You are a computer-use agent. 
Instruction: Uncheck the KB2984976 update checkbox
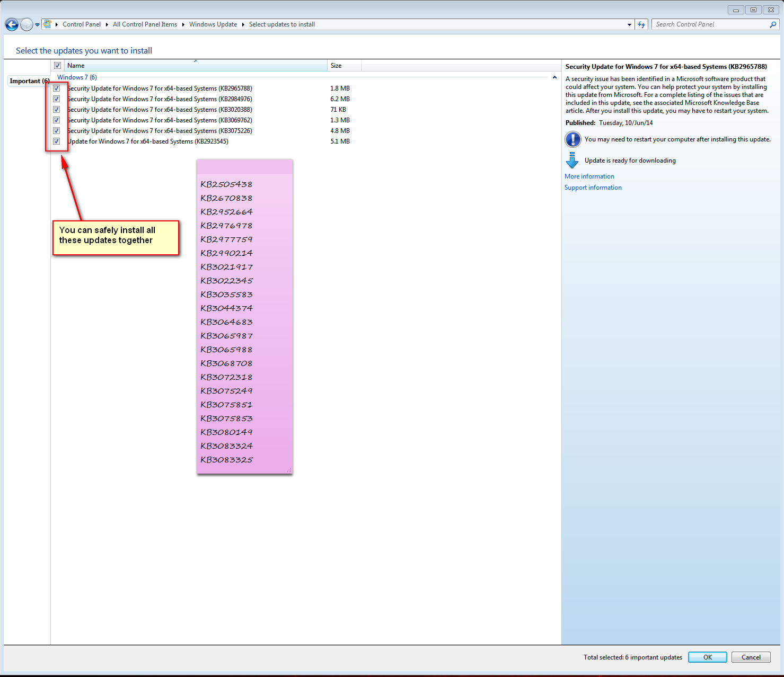point(56,99)
